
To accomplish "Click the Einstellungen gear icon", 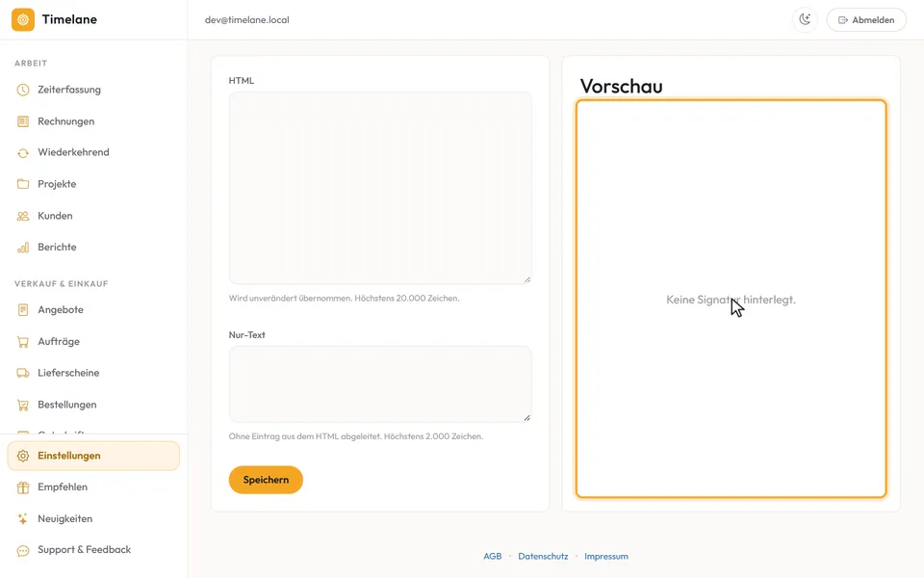I will 23,456.
